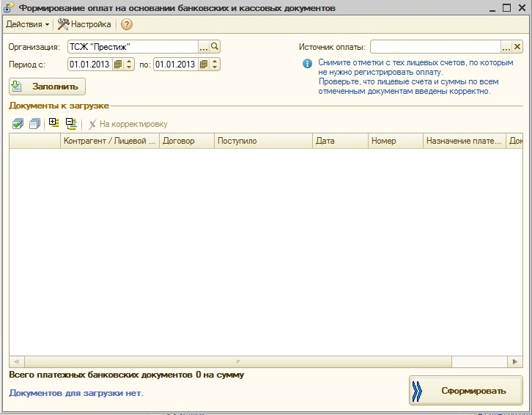Click magnifier icon next to organization field
This screenshot has height=415, width=532.
(x=215, y=47)
